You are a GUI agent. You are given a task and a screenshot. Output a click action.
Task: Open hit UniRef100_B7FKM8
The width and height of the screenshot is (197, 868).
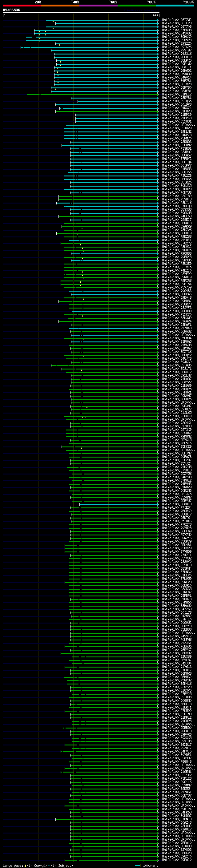tap(177, 30)
